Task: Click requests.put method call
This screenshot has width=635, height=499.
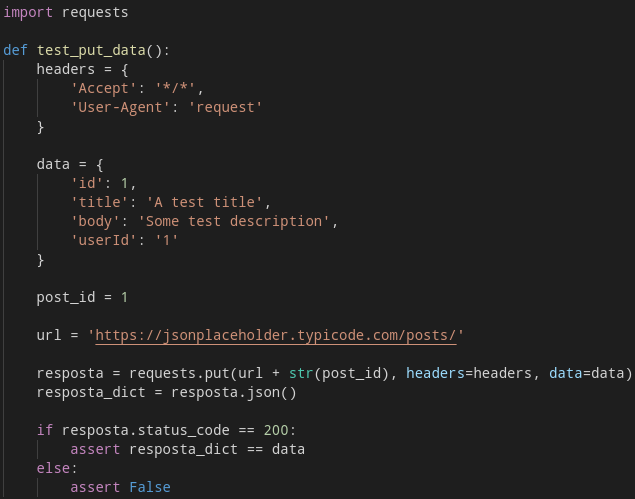Action: (x=179, y=373)
